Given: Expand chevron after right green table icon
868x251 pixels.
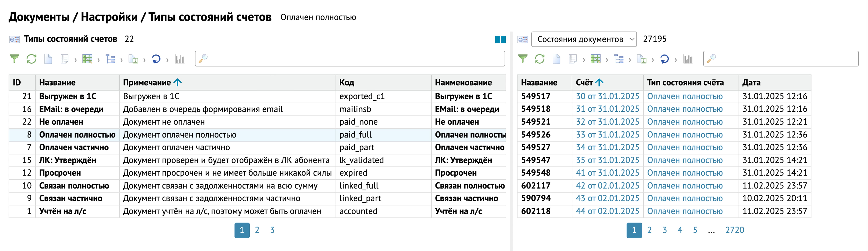Looking at the screenshot, I should point(607,60).
